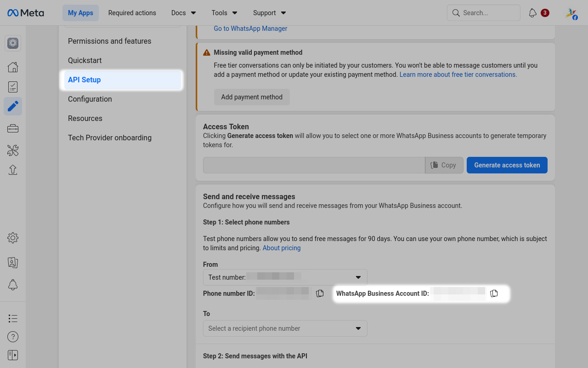Open the recipient phone number dropdown

(x=285, y=328)
